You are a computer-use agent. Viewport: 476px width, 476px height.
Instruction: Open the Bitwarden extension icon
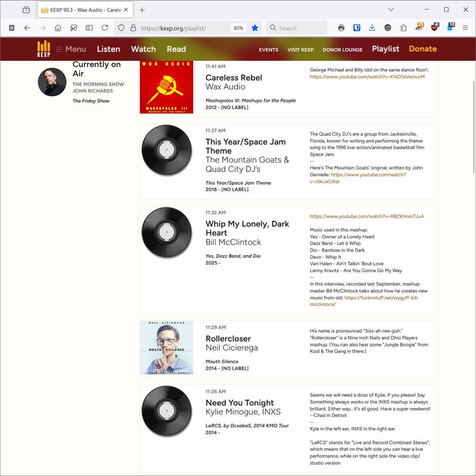(356, 28)
